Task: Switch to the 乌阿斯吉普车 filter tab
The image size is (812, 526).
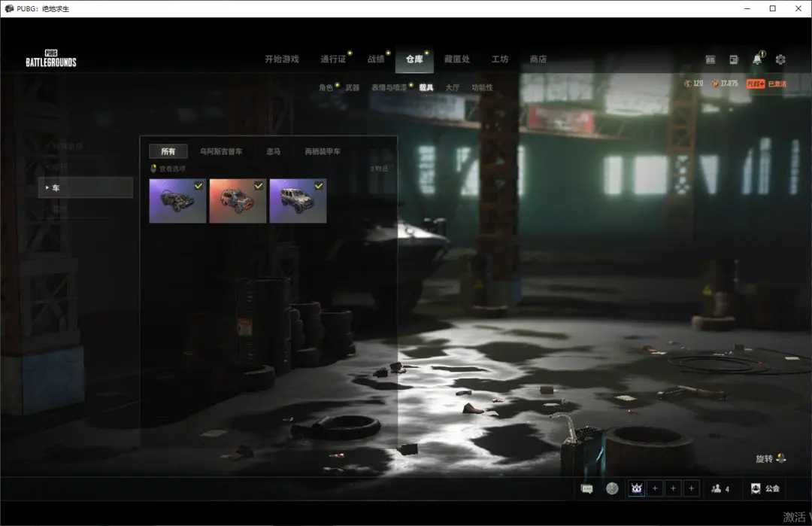Action: coord(221,151)
